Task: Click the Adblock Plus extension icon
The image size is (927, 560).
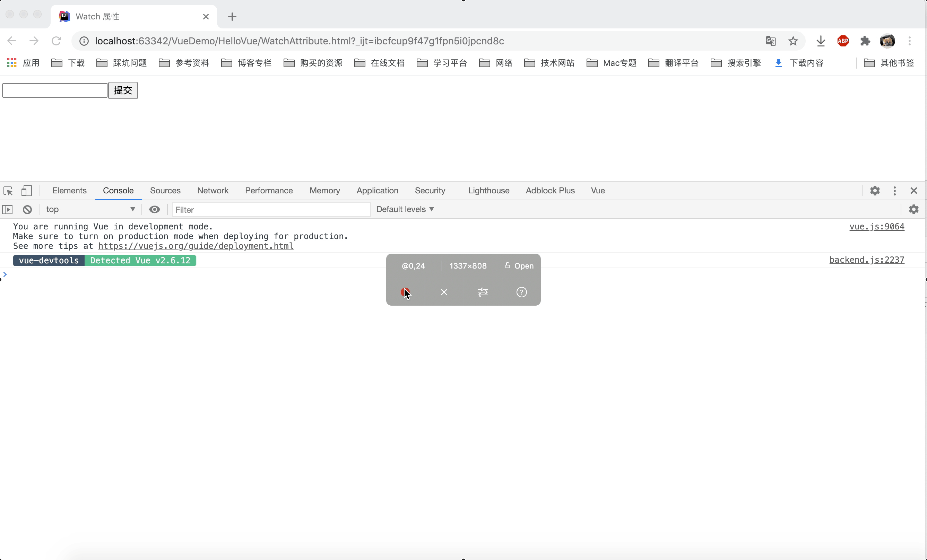Action: (843, 41)
